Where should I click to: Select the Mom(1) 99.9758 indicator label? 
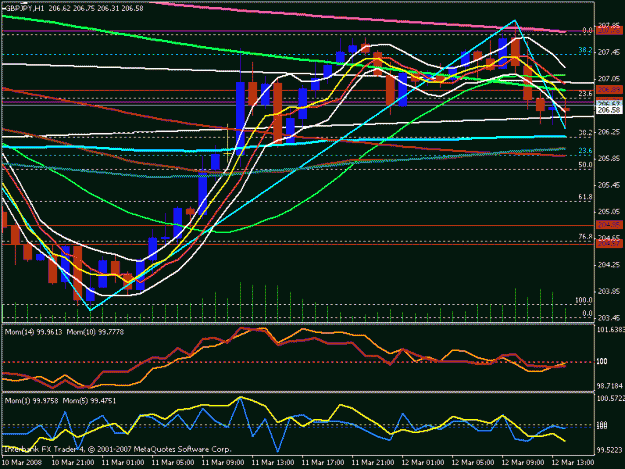[x=31, y=400]
